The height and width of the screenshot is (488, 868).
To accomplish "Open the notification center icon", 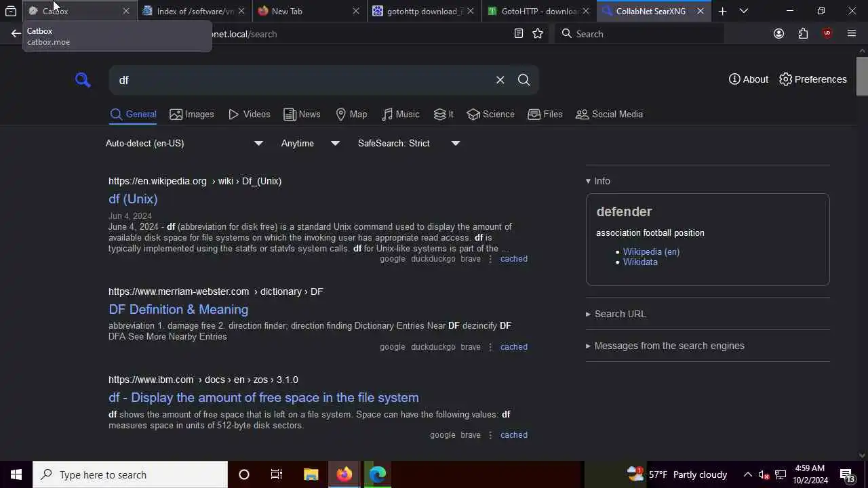I will 847,474.
